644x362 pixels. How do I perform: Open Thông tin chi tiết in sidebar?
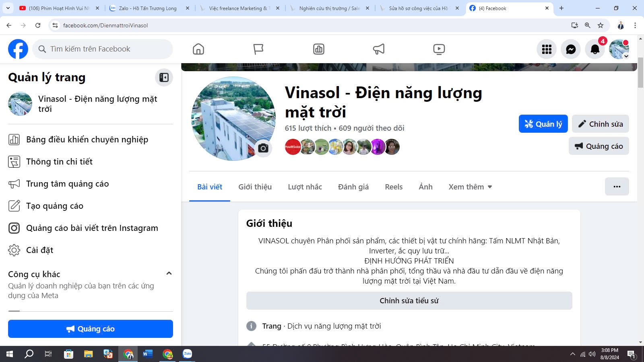[91, 162]
